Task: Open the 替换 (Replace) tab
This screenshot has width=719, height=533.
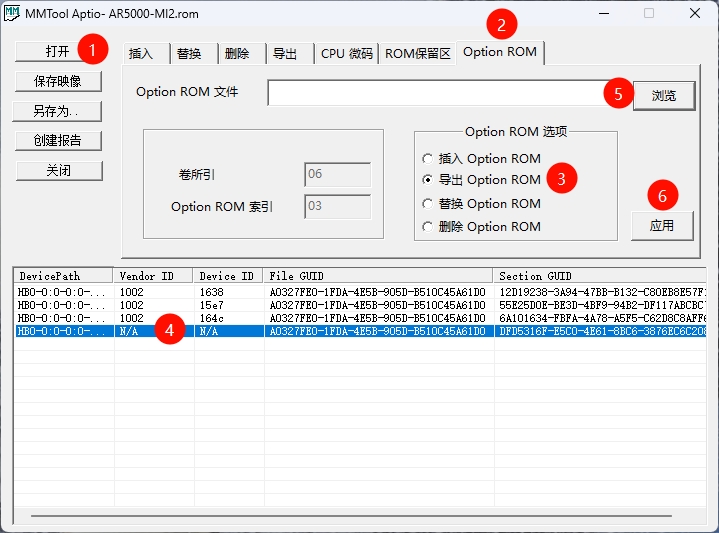Action: (x=189, y=54)
